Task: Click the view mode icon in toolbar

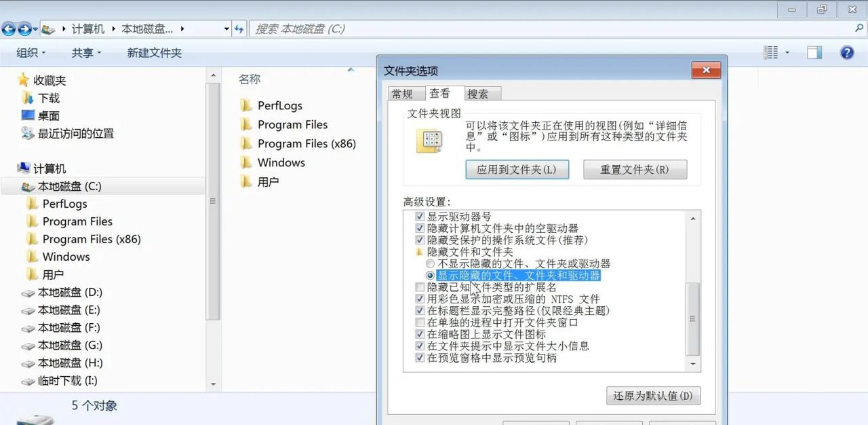Action: 770,52
